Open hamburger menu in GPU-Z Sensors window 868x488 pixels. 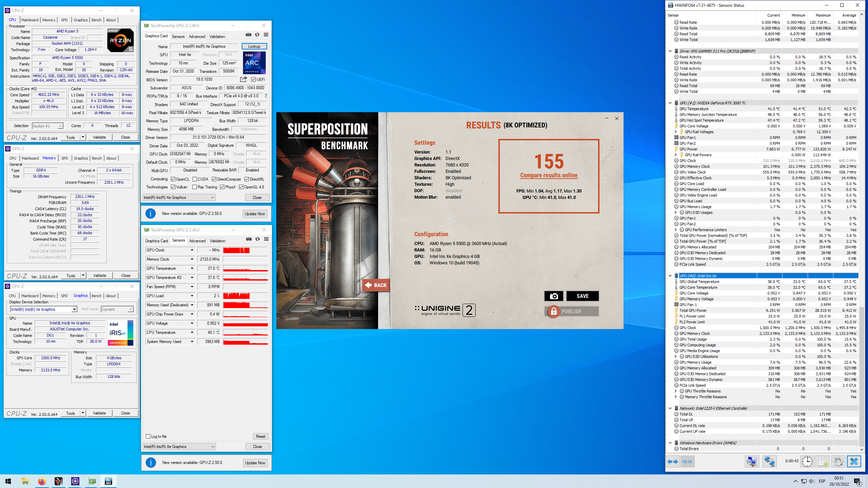pyautogui.click(x=267, y=239)
